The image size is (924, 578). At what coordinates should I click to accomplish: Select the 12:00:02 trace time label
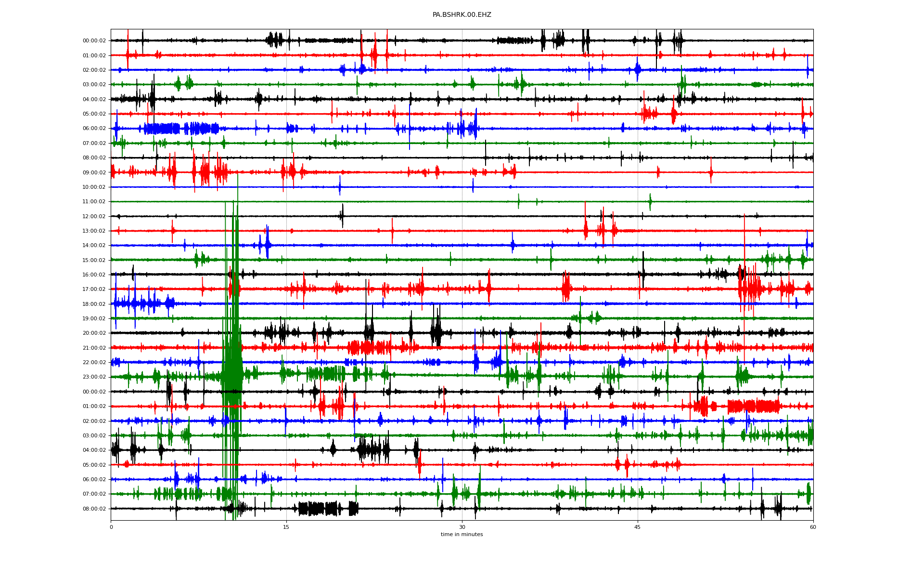(x=94, y=216)
